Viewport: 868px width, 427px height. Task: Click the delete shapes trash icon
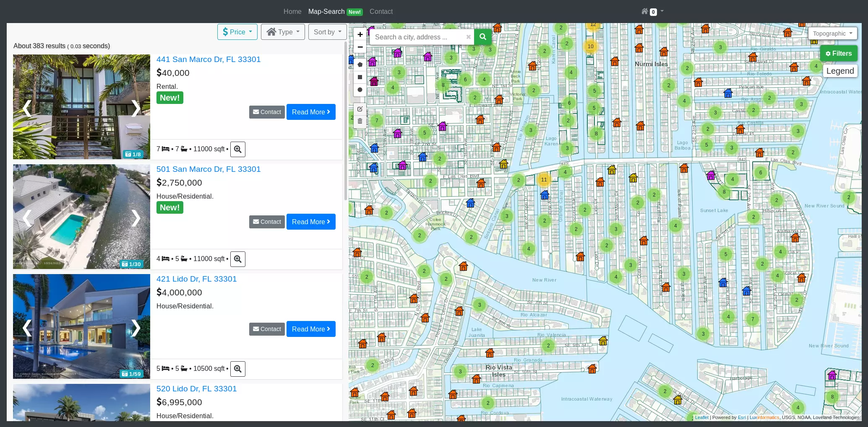(360, 121)
